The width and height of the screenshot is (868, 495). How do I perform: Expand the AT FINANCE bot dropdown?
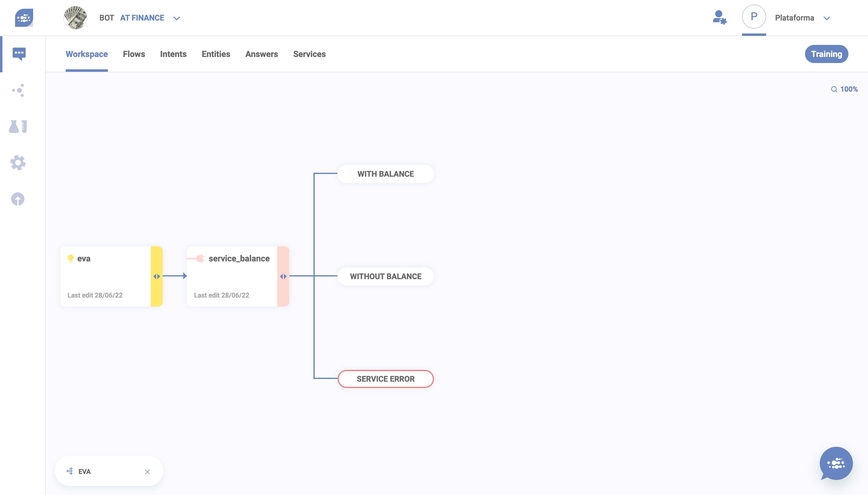pyautogui.click(x=177, y=18)
